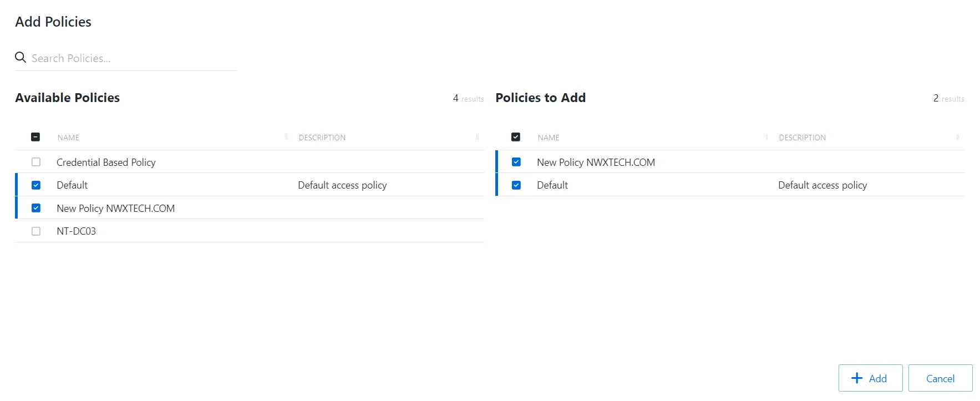Sort Available Policies by NAME column

tap(68, 138)
